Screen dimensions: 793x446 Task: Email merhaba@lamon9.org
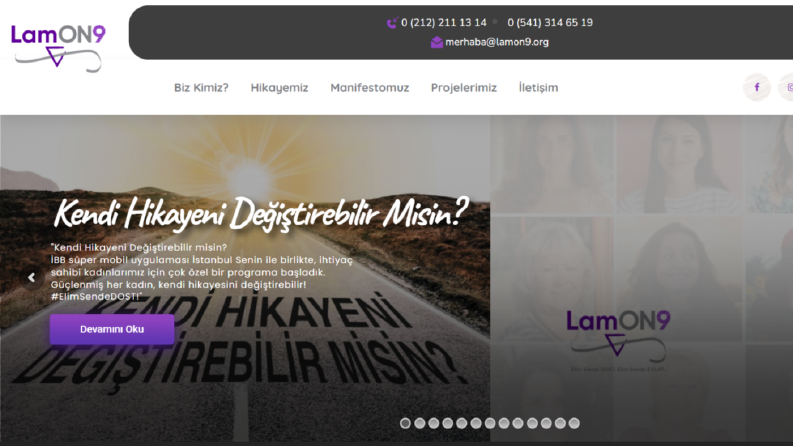coord(497,42)
